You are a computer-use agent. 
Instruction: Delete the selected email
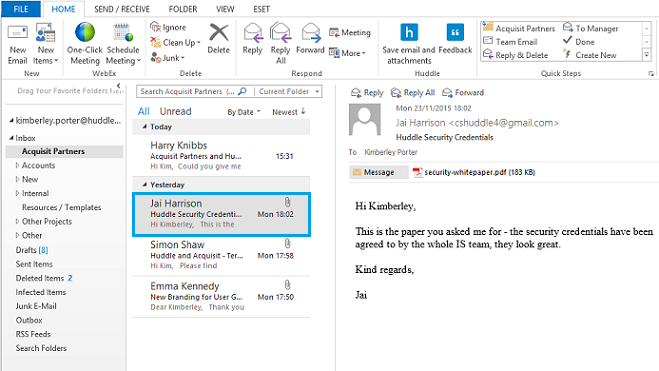pyautogui.click(x=219, y=39)
